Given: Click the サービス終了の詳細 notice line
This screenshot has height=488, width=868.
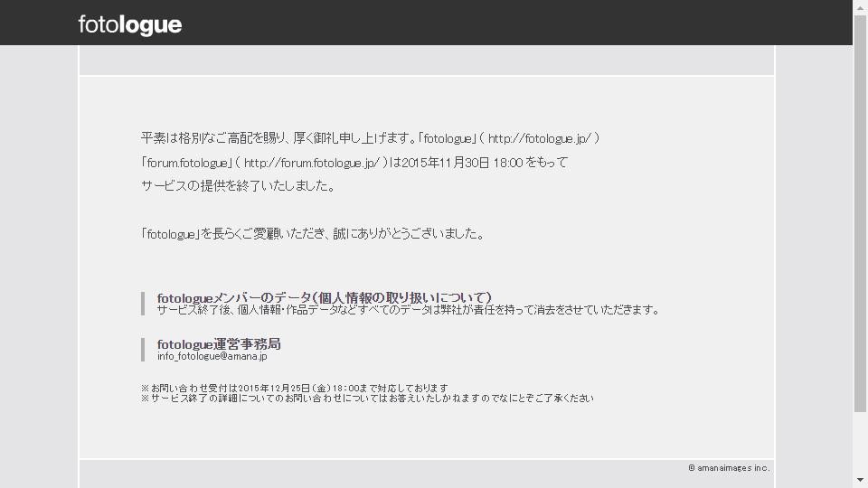Looking at the screenshot, I should 367,398.
